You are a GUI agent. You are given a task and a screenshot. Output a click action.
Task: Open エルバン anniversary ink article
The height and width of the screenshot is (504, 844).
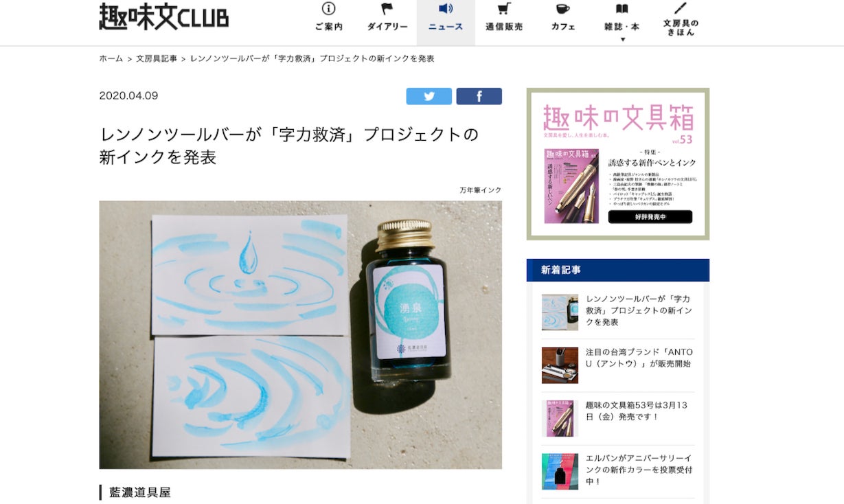tap(639, 470)
